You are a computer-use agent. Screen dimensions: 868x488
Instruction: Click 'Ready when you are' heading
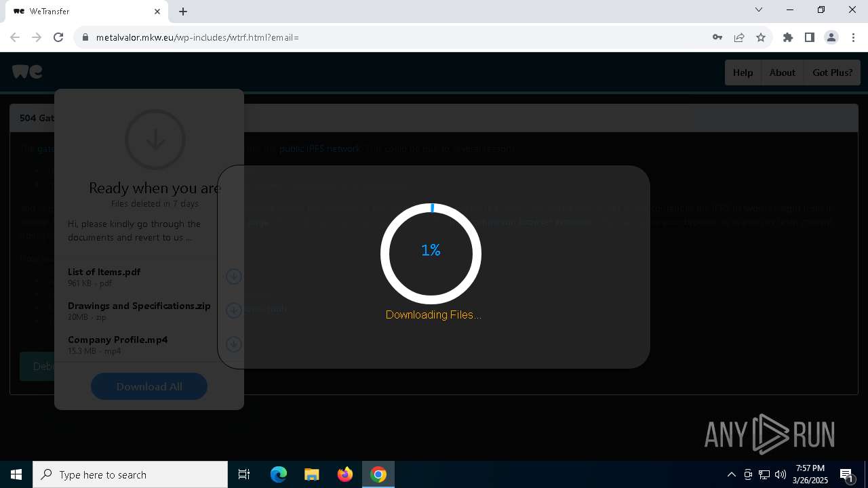click(x=155, y=188)
